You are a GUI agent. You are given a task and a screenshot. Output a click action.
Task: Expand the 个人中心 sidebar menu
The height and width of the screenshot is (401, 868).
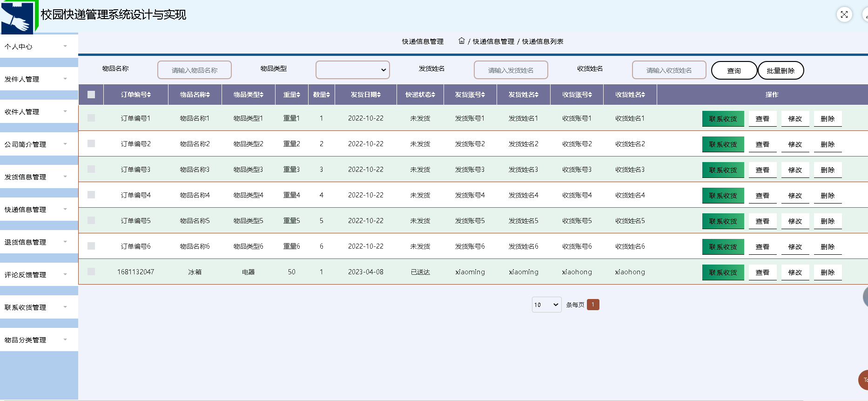pos(39,47)
